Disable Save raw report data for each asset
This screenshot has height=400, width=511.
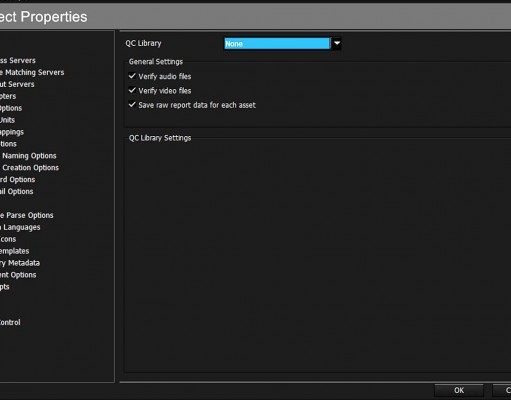pos(132,105)
